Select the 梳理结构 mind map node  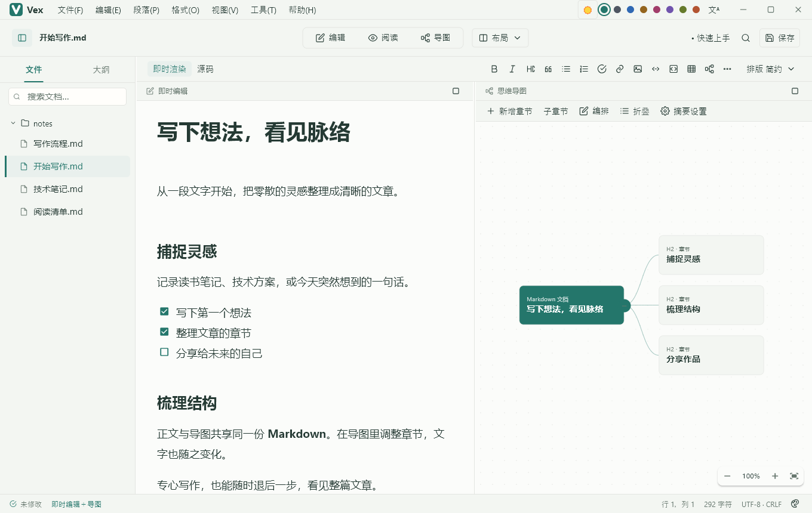point(711,305)
